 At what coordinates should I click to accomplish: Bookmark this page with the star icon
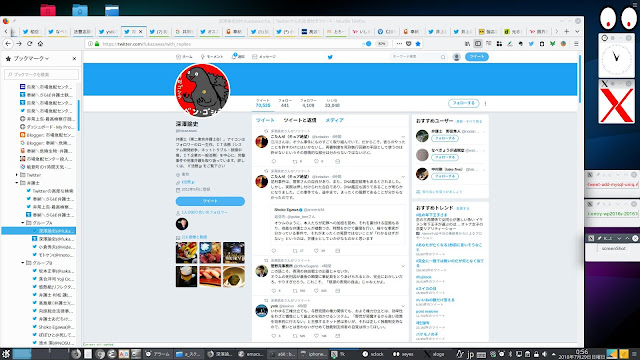click(x=418, y=44)
